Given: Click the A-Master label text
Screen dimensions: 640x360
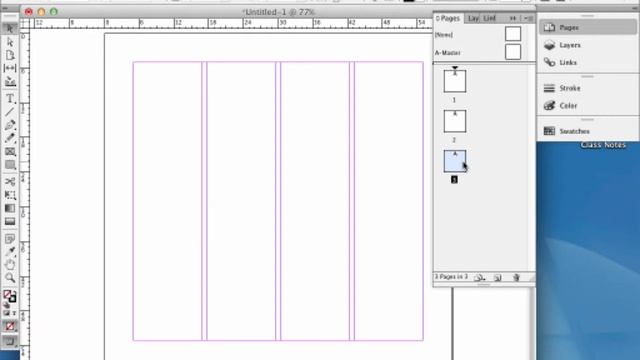Looking at the screenshot, I should click(x=448, y=53).
